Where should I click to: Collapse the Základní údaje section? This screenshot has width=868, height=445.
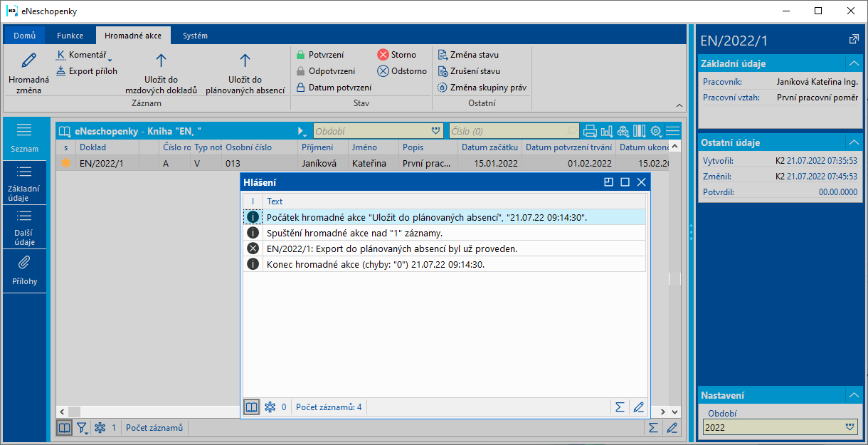click(853, 63)
